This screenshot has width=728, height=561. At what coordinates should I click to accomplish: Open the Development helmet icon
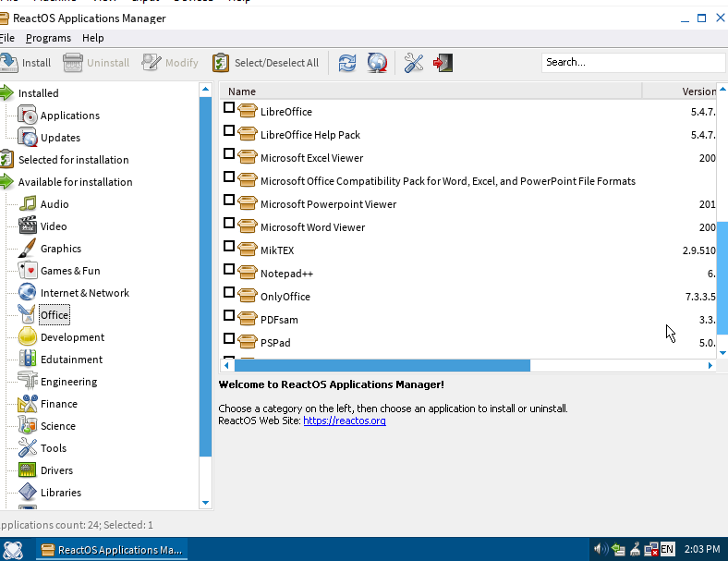(28, 337)
